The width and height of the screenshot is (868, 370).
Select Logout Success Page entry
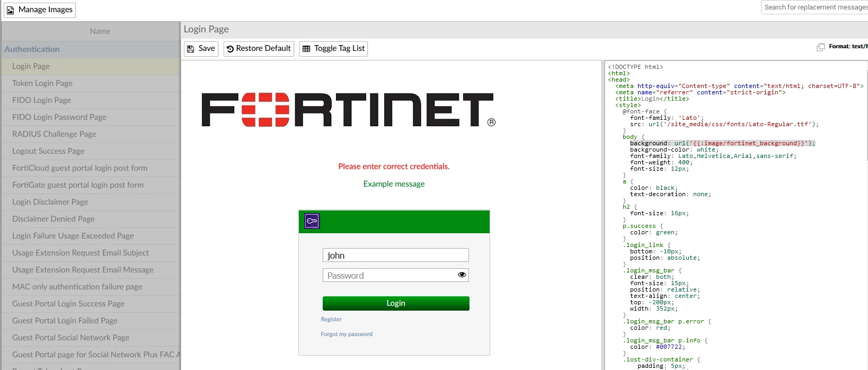[91, 151]
